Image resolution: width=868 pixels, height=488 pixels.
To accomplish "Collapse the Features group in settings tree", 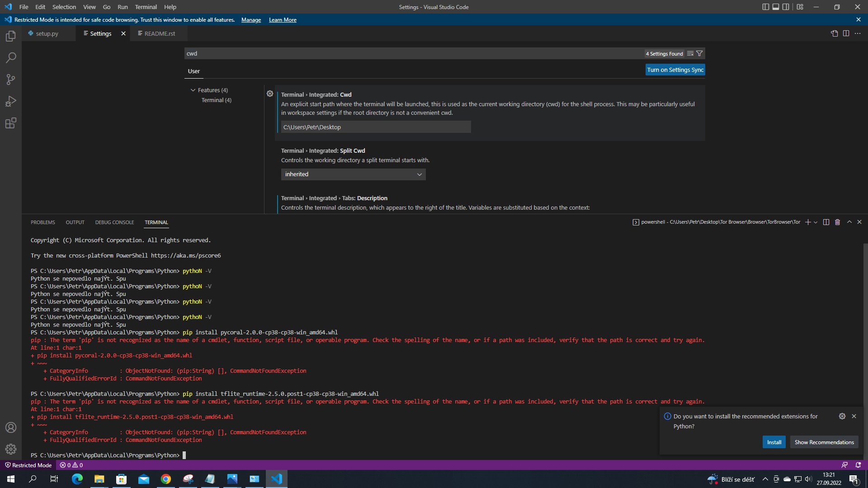I will (x=193, y=90).
